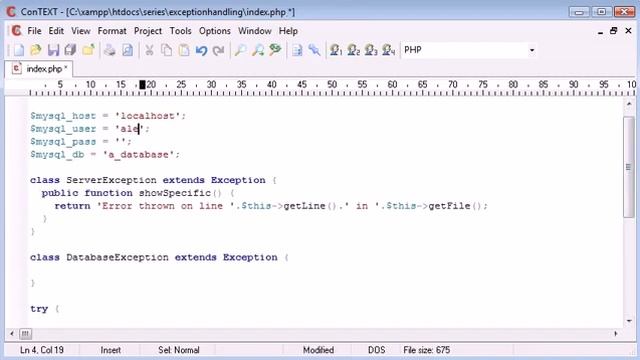Toggle word wrap page icon

[x=297, y=50]
